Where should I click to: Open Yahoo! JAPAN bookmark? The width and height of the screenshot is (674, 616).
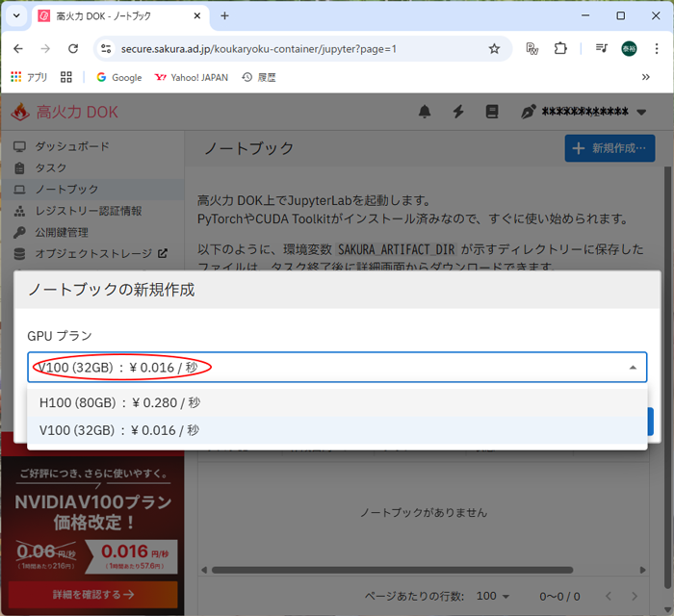pos(192,77)
